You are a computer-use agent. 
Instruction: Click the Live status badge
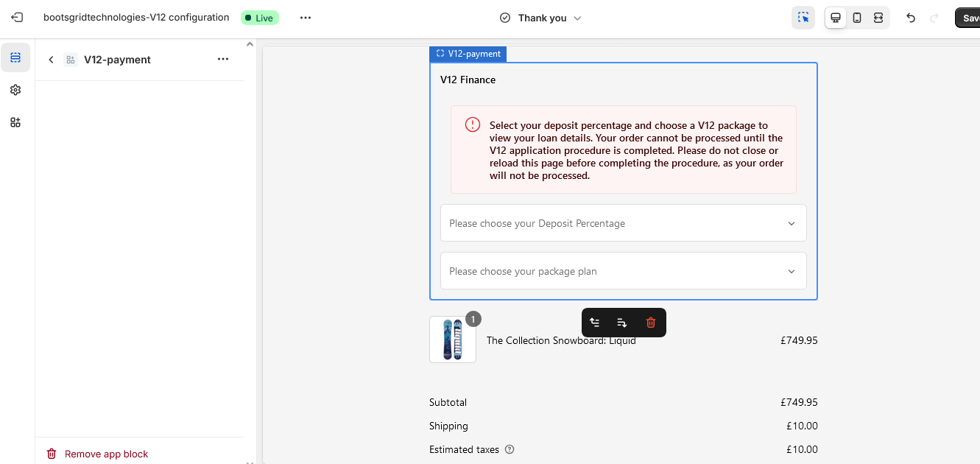[x=260, y=18]
